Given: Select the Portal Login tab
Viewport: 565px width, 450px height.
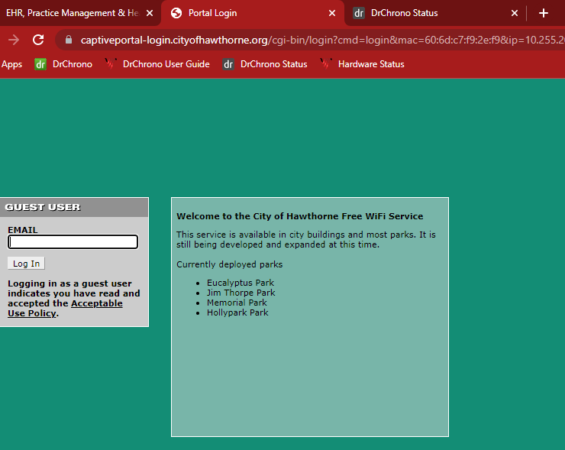Looking at the screenshot, I should [213, 13].
